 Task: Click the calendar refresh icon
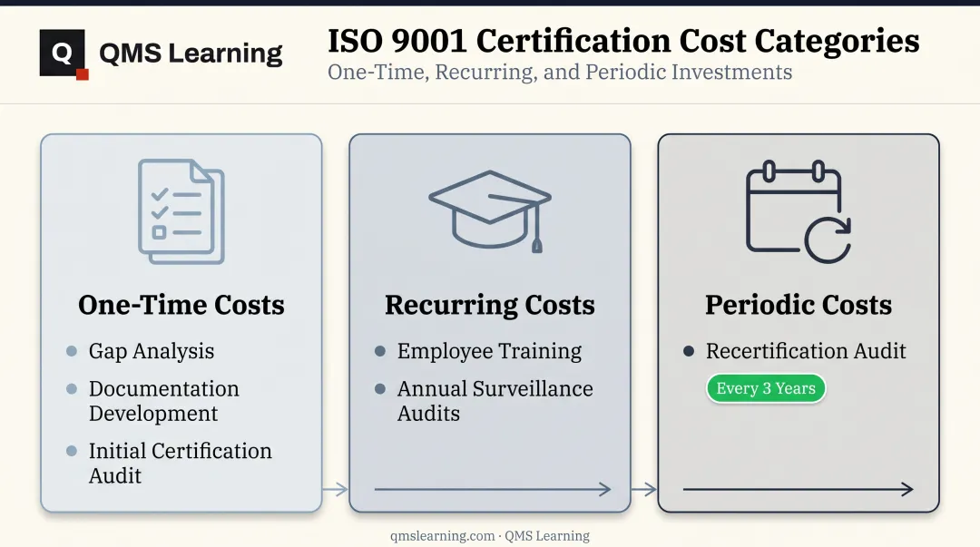799,211
